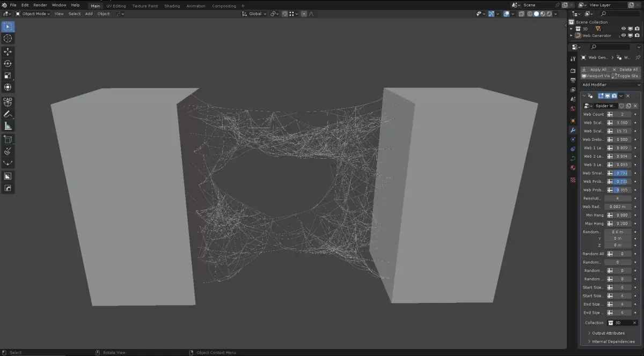Disable 3D collection in renders

click(636, 29)
